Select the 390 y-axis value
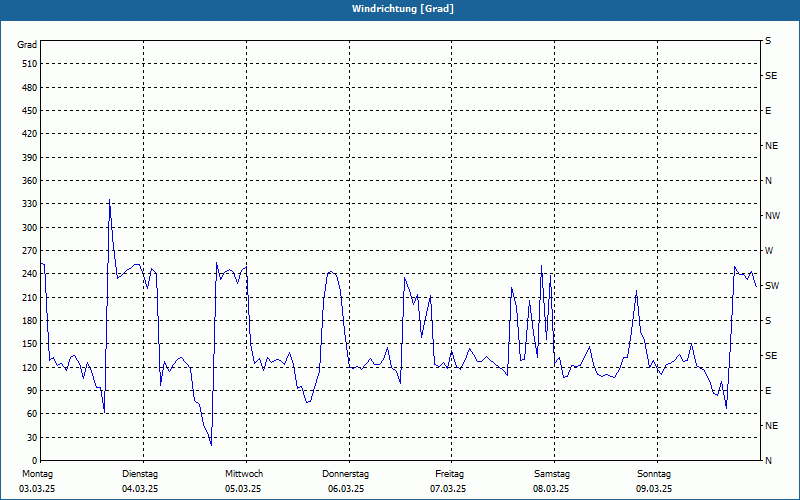The width and height of the screenshot is (800, 500). [x=30, y=157]
